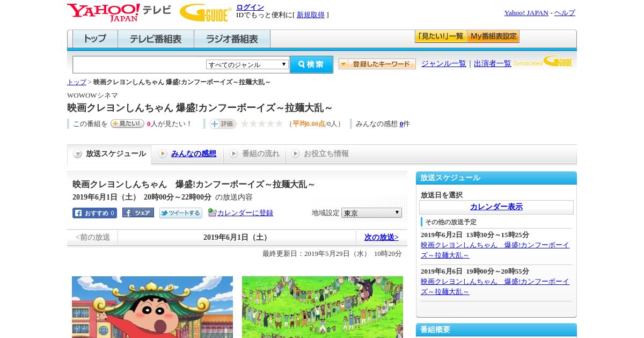Click the 見たい! add button

(127, 123)
